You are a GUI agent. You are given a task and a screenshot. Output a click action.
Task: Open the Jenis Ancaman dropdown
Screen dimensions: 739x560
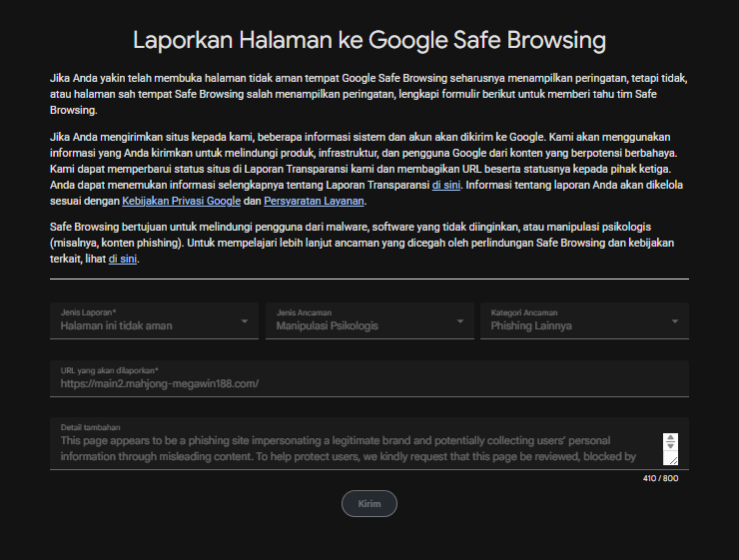click(x=369, y=320)
